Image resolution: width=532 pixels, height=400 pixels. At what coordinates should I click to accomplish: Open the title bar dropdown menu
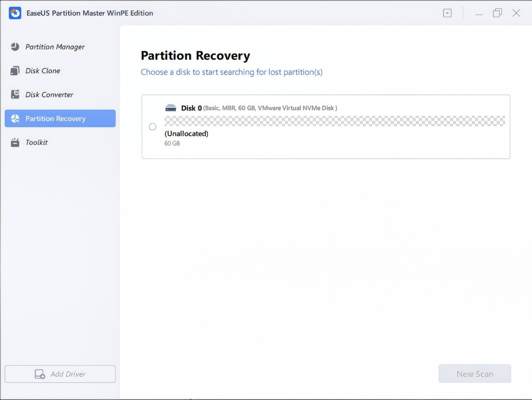click(447, 13)
